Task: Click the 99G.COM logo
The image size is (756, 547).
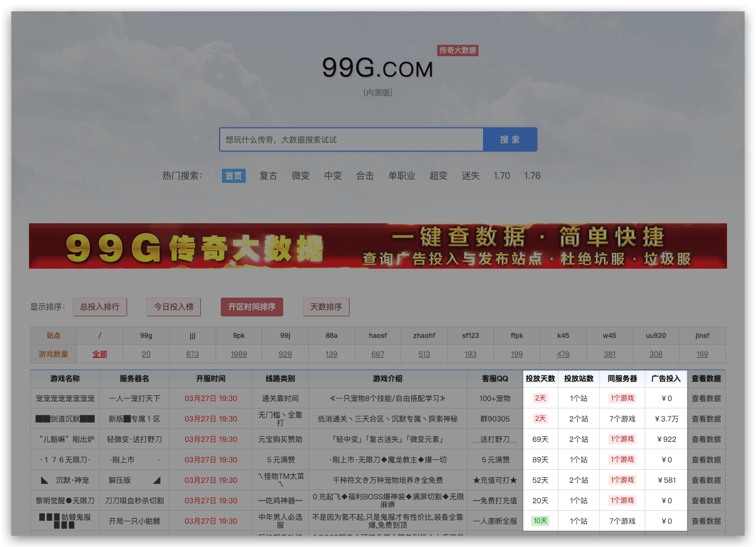Action: tap(377, 68)
